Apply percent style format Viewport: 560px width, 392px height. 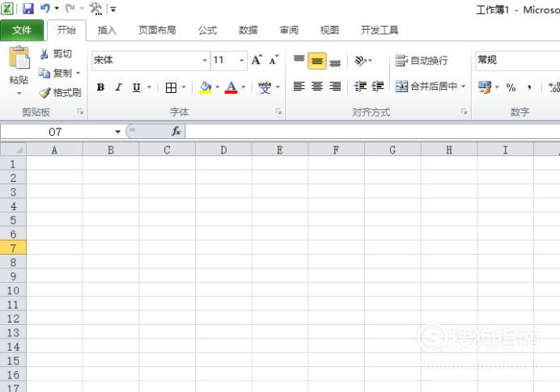511,87
